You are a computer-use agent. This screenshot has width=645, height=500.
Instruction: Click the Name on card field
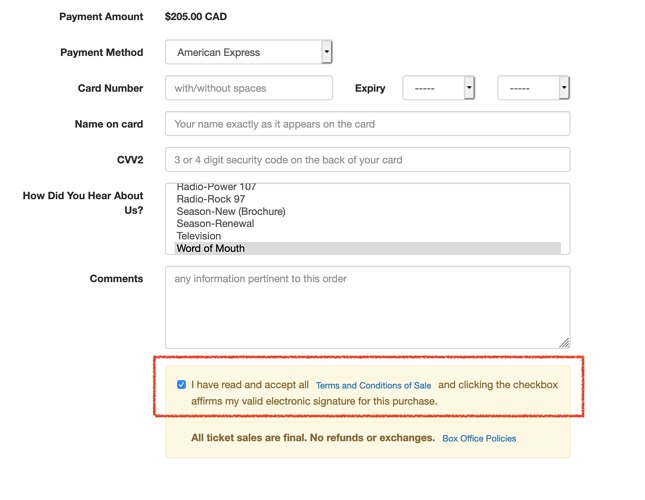[368, 123]
